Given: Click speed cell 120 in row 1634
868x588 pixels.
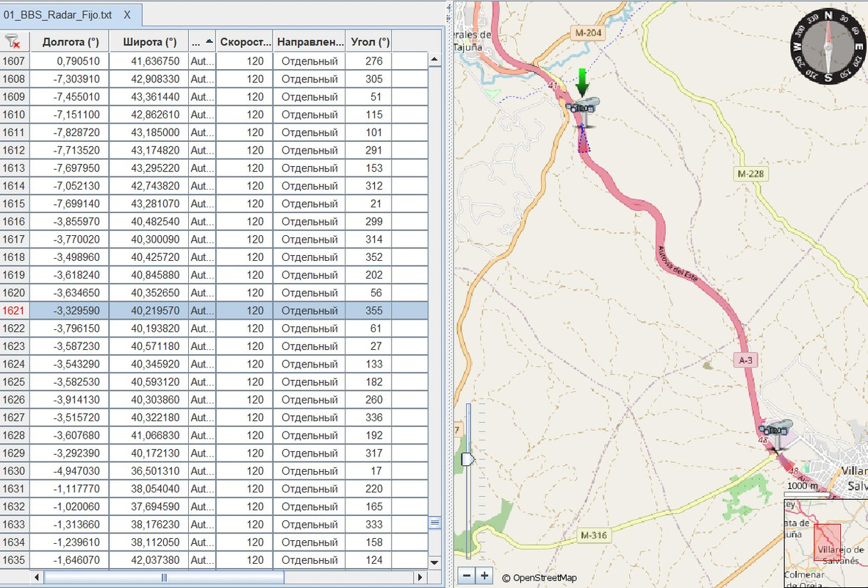Looking at the screenshot, I should 245,542.
